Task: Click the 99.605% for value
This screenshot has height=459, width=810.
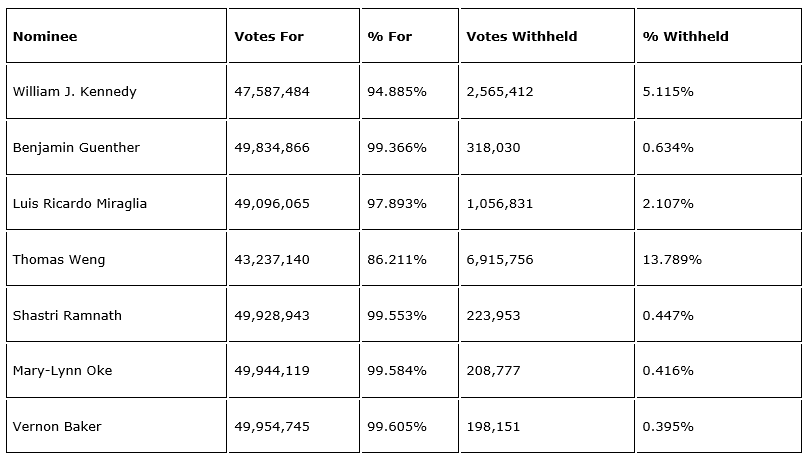Action: [396, 427]
